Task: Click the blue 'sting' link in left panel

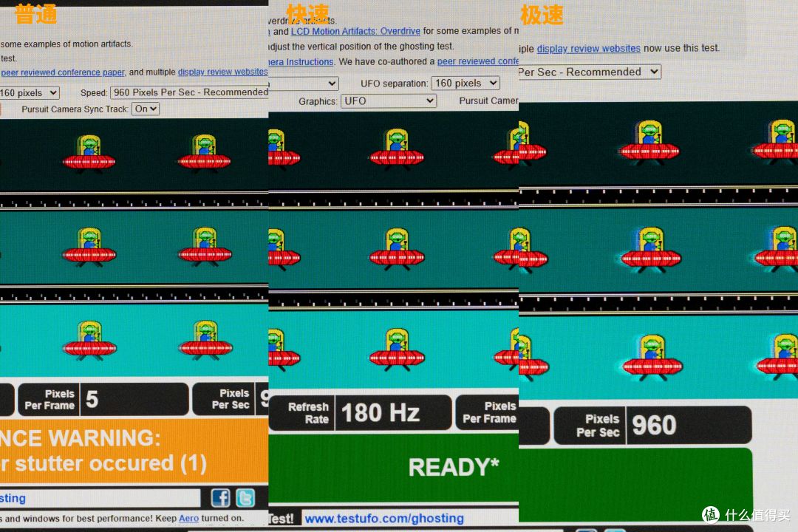Action: pyautogui.click(x=13, y=498)
